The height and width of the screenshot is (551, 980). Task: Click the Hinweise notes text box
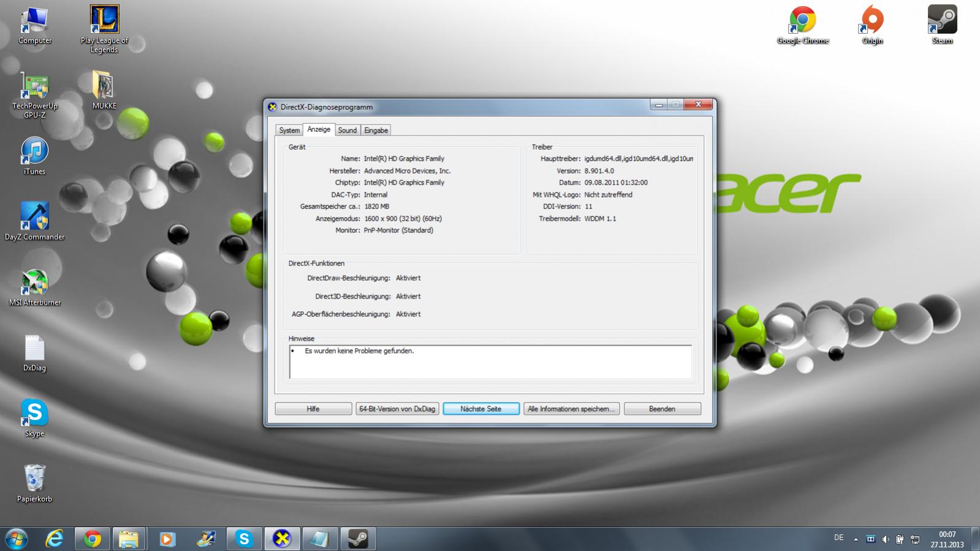[490, 362]
